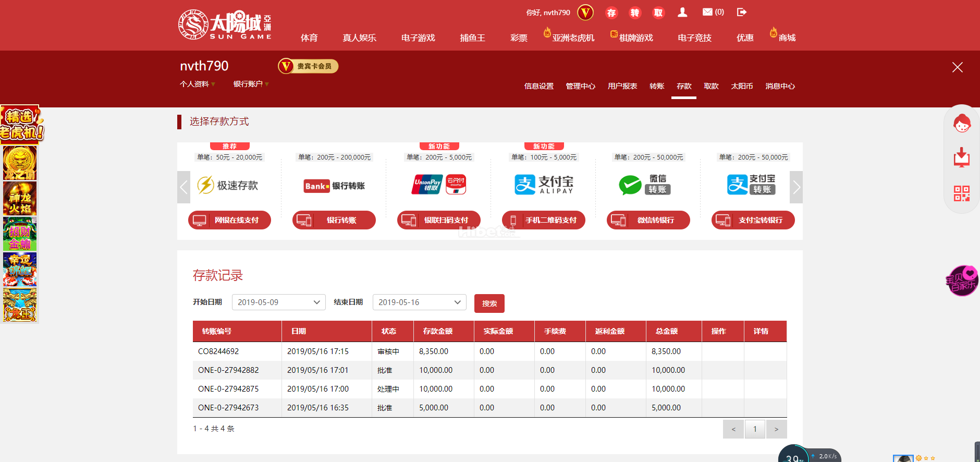Screen dimensions: 980x462
Task: Expand the 结束日期 end date dropdown
Action: (419, 302)
